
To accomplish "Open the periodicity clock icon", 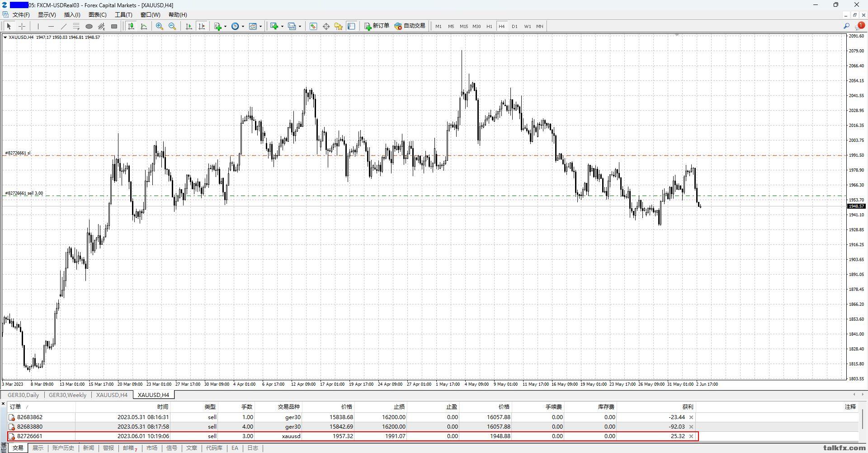I will pos(235,26).
